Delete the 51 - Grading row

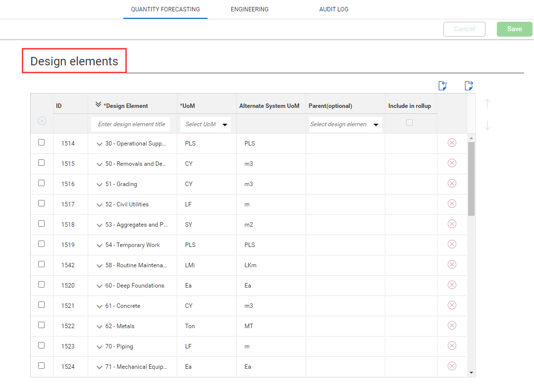(x=452, y=184)
